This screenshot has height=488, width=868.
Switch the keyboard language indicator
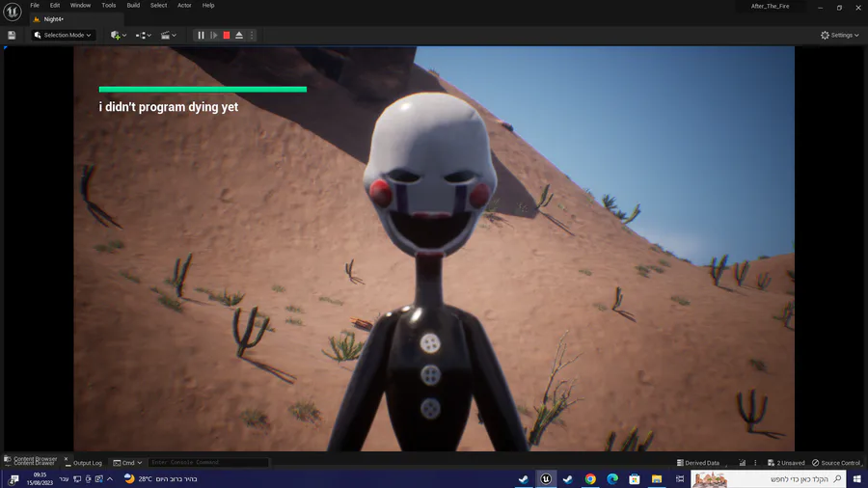pyautogui.click(x=65, y=479)
